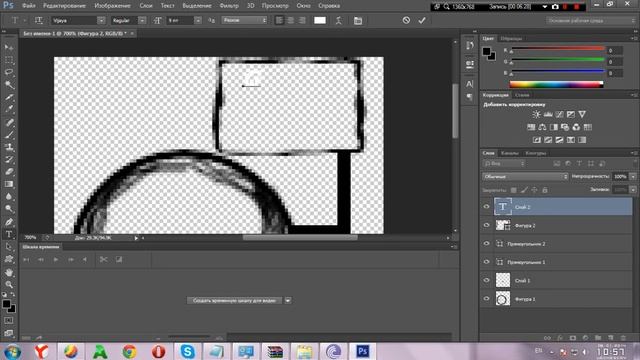Hide the Прямоугольник 1 layer
This screenshot has height=360, width=640.
pos(486,262)
